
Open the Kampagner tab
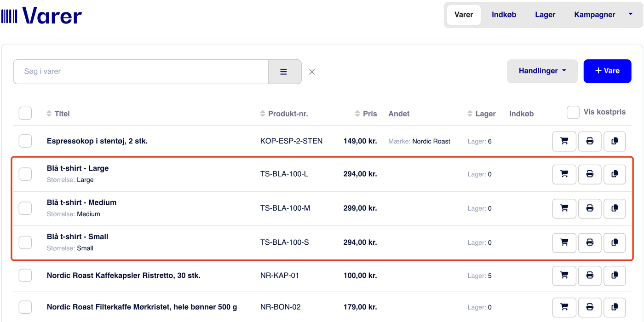595,15
